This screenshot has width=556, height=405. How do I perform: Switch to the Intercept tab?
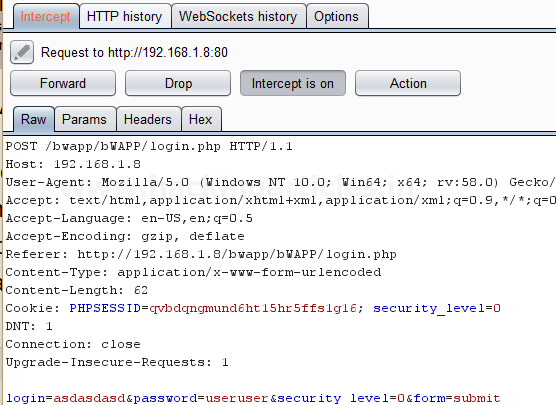[x=46, y=17]
